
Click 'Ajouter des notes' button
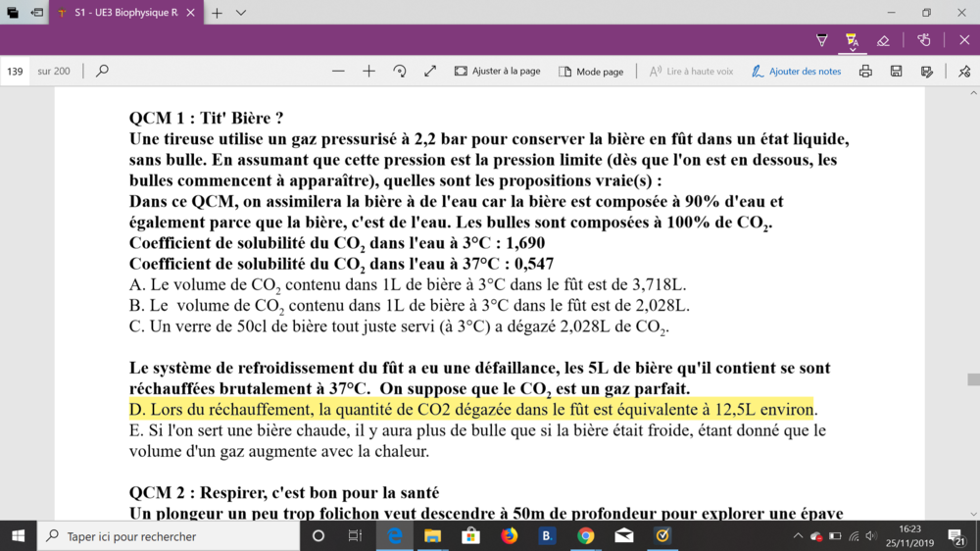[796, 72]
